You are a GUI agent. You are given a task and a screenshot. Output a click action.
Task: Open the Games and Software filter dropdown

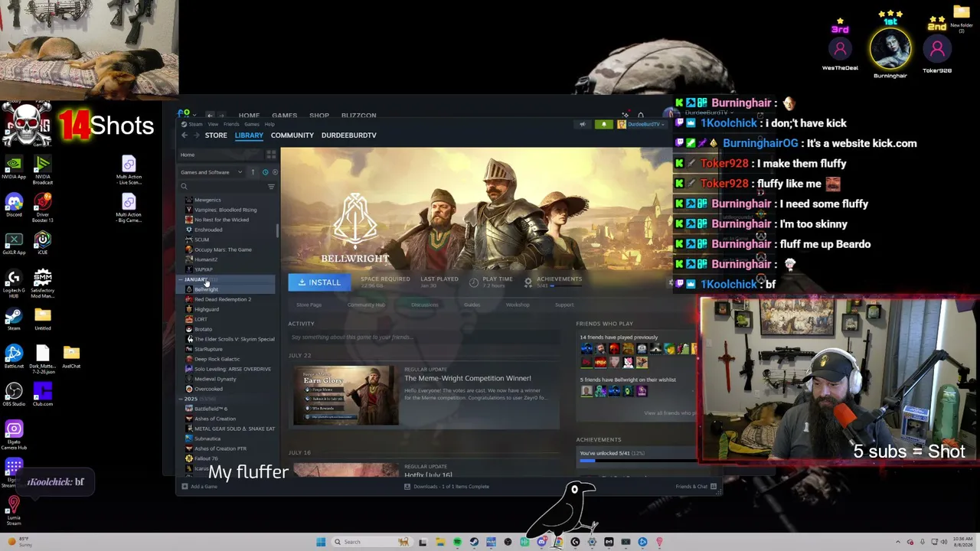pyautogui.click(x=211, y=172)
